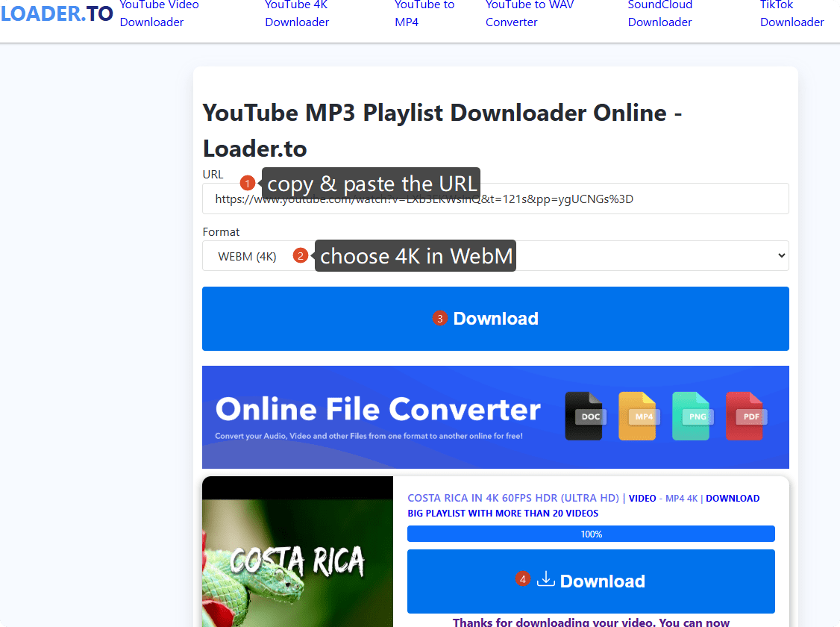Navigate to YouTube to WAV Converter
Viewport: 840px width, 627px height.
pos(530,13)
